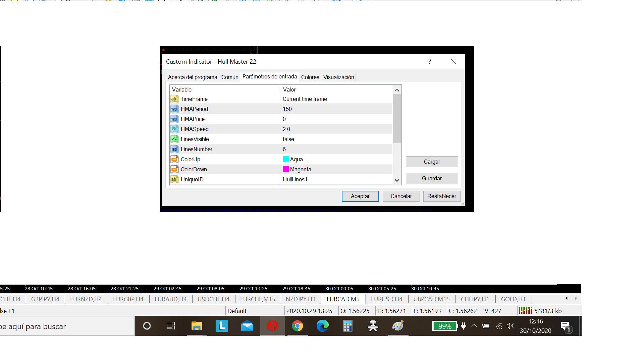Click the ColorUp color variable icon
This screenshot has height=362, width=644.
[x=174, y=159]
